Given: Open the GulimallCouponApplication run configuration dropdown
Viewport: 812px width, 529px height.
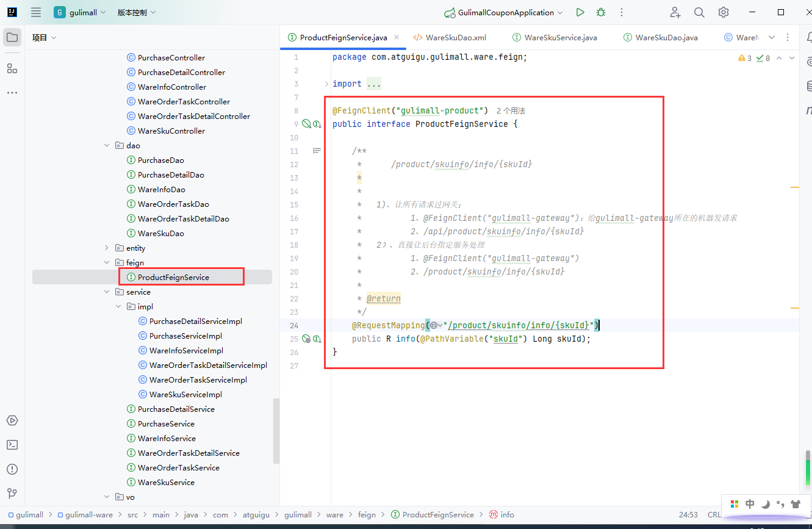Looking at the screenshot, I should 505,12.
